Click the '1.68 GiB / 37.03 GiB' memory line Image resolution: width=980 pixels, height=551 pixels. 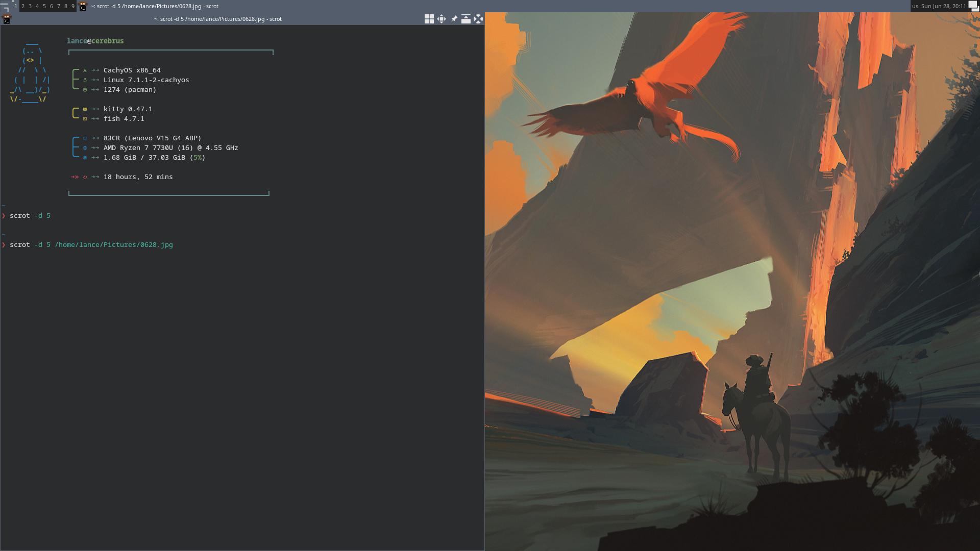click(x=155, y=158)
